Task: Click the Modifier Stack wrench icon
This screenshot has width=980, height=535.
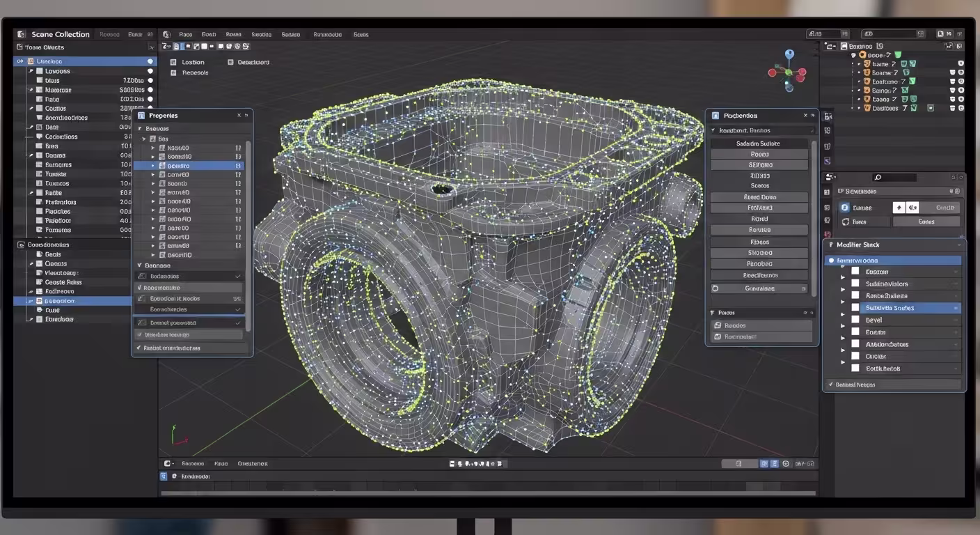Action: click(x=831, y=245)
